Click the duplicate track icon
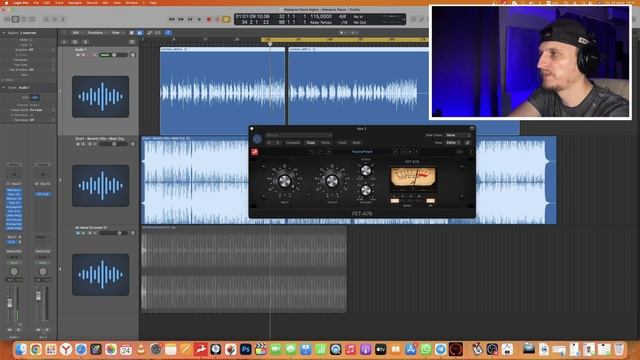Screen dimensions: 640x360 point(75,42)
